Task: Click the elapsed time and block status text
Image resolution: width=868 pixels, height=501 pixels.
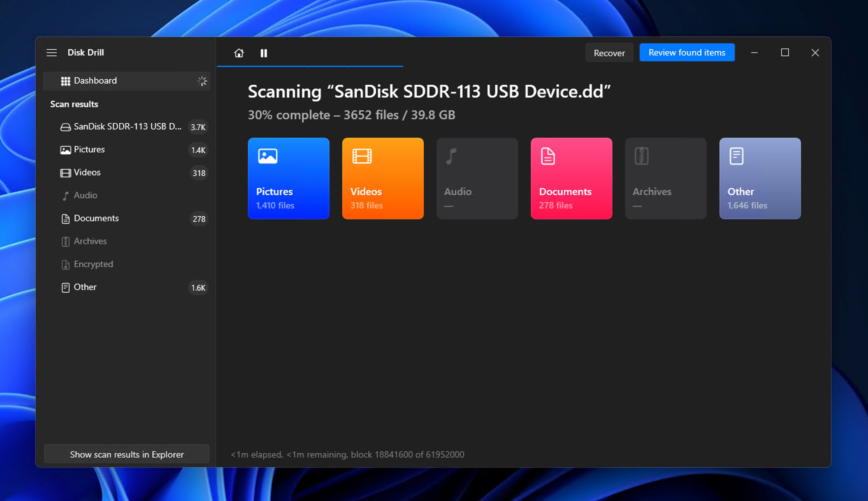Action: 347,454
